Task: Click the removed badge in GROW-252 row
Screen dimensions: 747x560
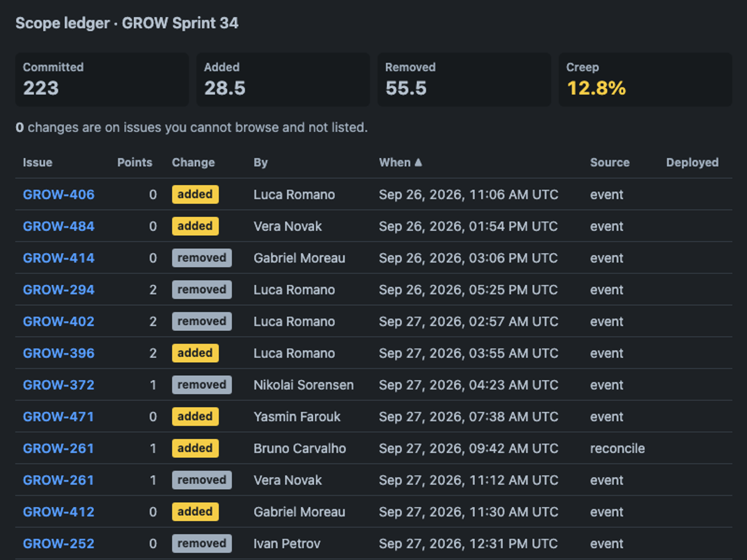Action: click(202, 544)
